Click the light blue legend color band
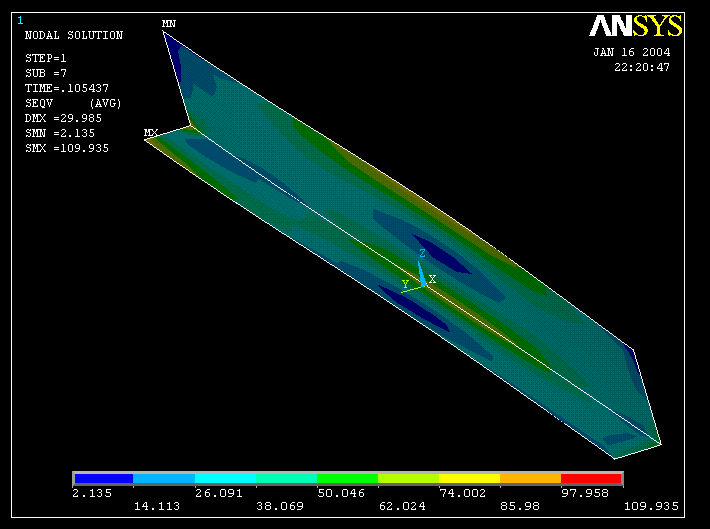Screen dimensions: 710x529 (x=164, y=478)
